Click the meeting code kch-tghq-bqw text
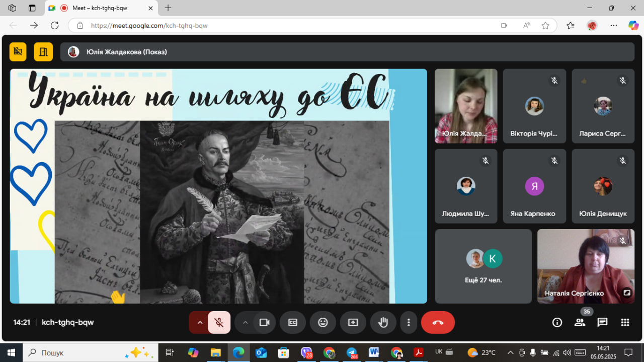644x362 pixels. tap(67, 322)
